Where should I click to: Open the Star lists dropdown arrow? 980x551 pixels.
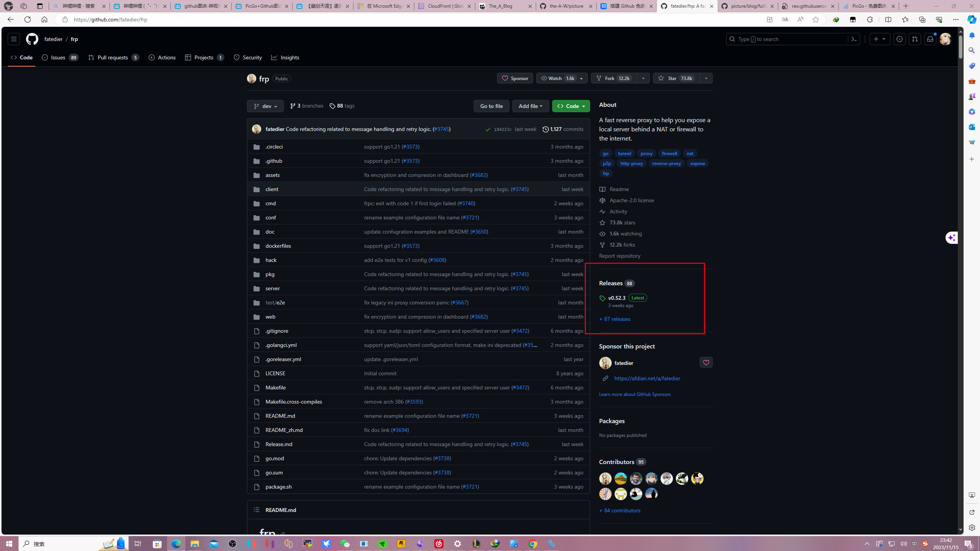click(x=706, y=78)
